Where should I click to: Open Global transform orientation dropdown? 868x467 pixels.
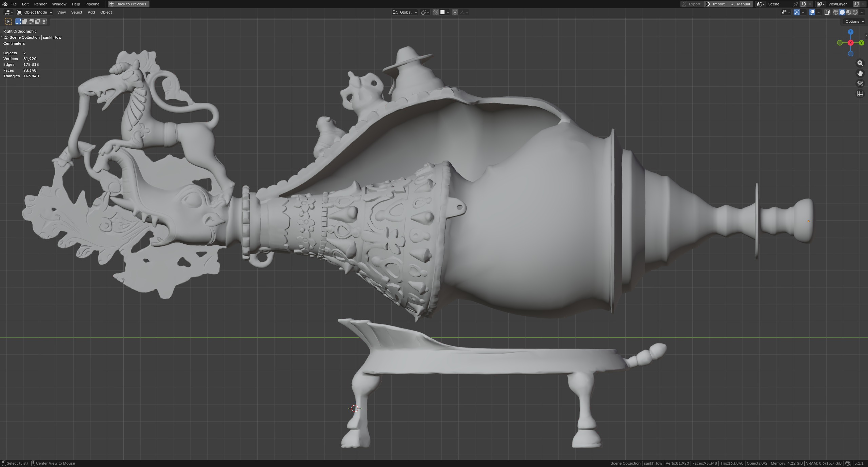pos(405,12)
